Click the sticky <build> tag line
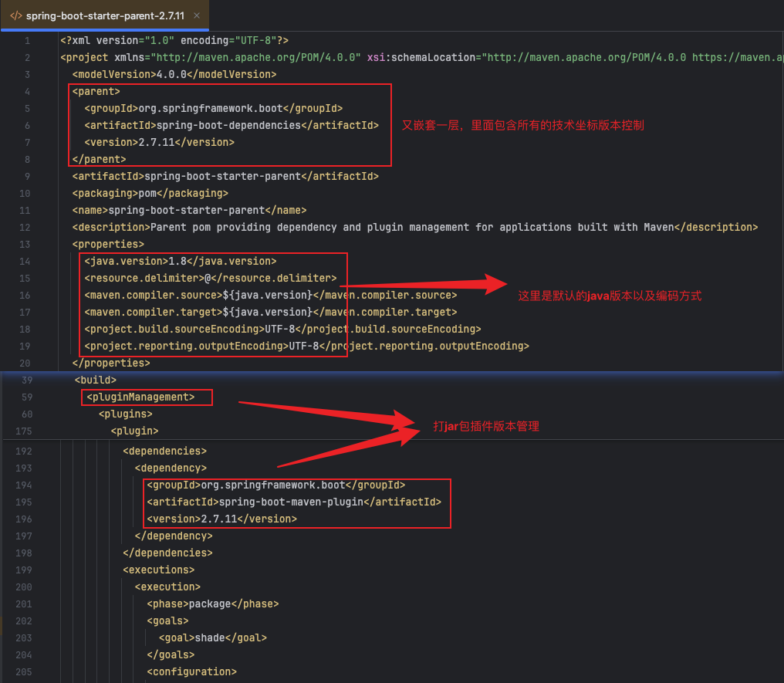This screenshot has height=683, width=784. [x=96, y=380]
